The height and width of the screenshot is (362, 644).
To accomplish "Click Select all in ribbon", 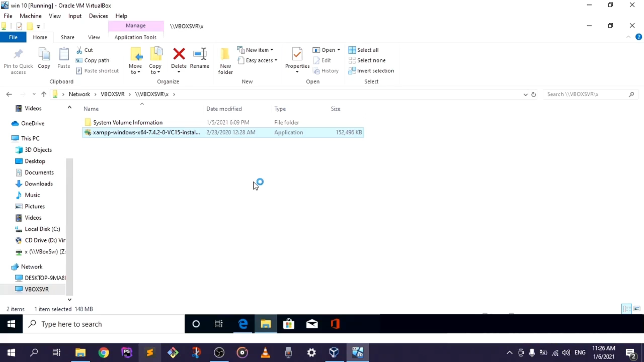I will tap(364, 50).
